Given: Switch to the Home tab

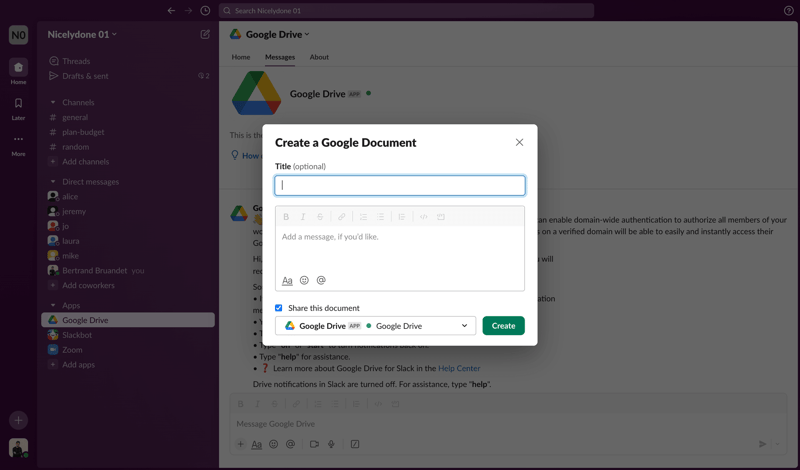Looking at the screenshot, I should click(x=241, y=57).
